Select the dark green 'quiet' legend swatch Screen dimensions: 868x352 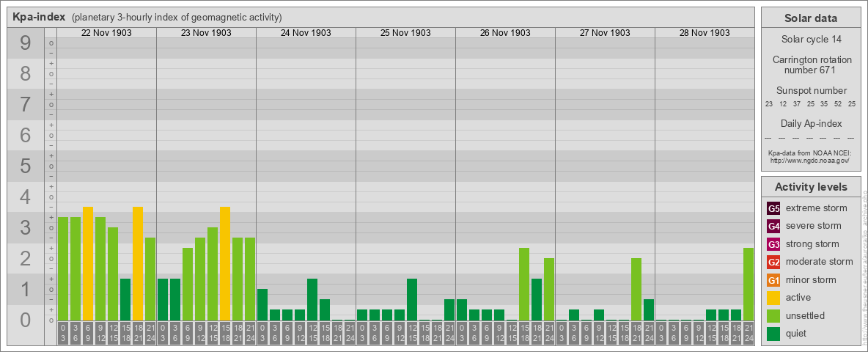(x=773, y=334)
